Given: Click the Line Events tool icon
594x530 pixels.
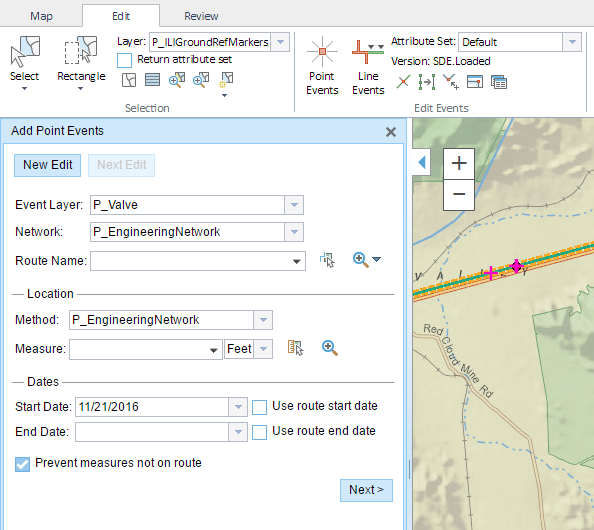Looking at the screenshot, I should point(367,52).
